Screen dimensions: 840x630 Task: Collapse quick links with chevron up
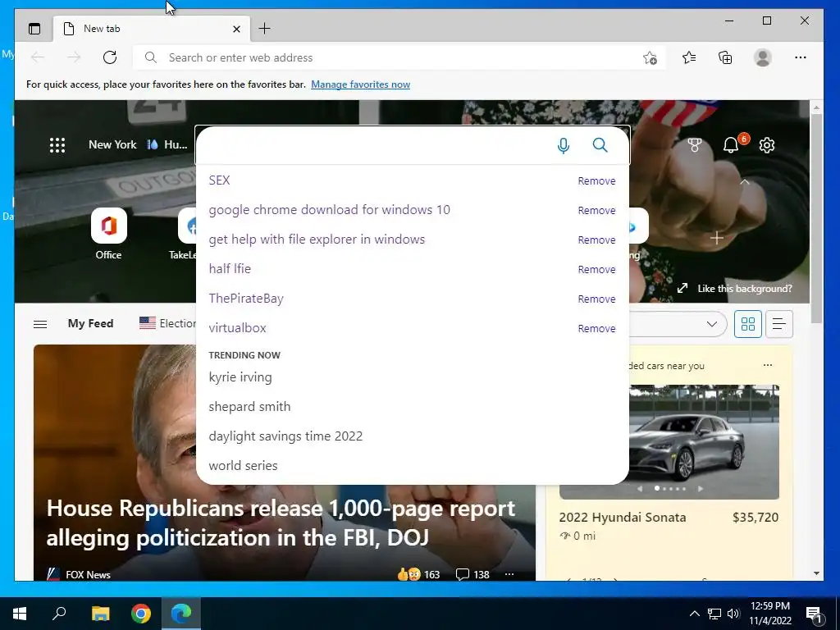click(x=744, y=182)
